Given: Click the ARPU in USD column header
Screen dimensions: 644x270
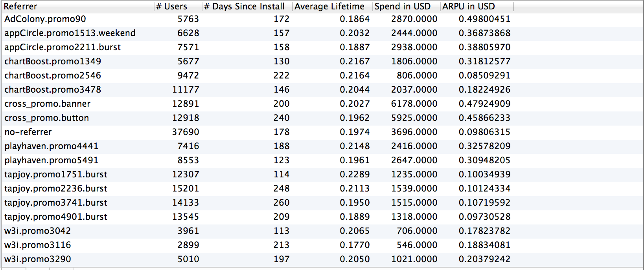Looking at the screenshot, I should click(x=477, y=6).
